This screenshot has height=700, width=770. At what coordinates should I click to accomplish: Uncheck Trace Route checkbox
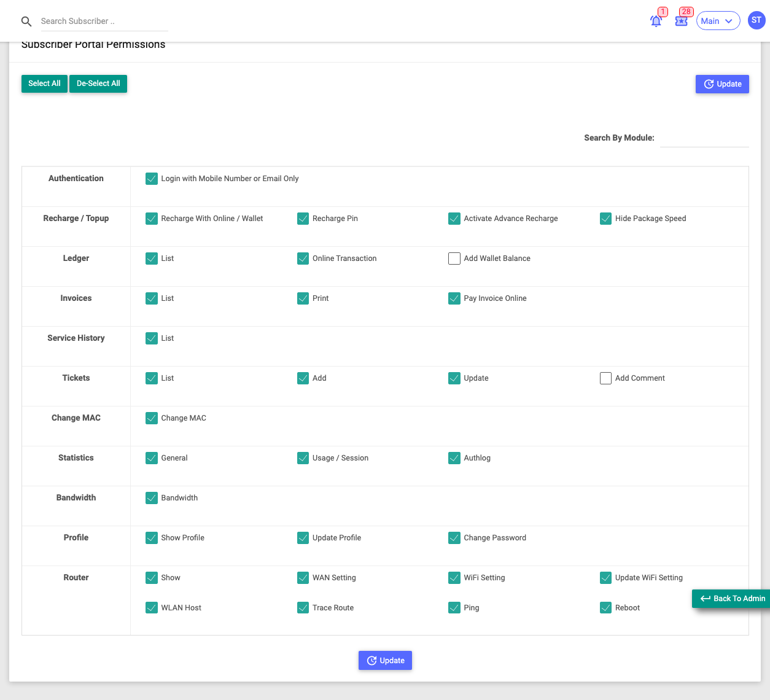coord(303,608)
